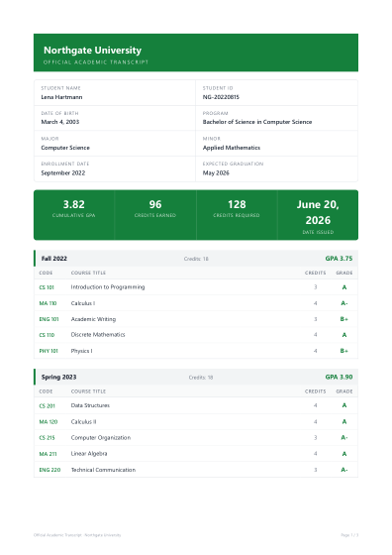
Task: Click the footer text Official Academic Transcript · Northgate University
Action: (77, 535)
